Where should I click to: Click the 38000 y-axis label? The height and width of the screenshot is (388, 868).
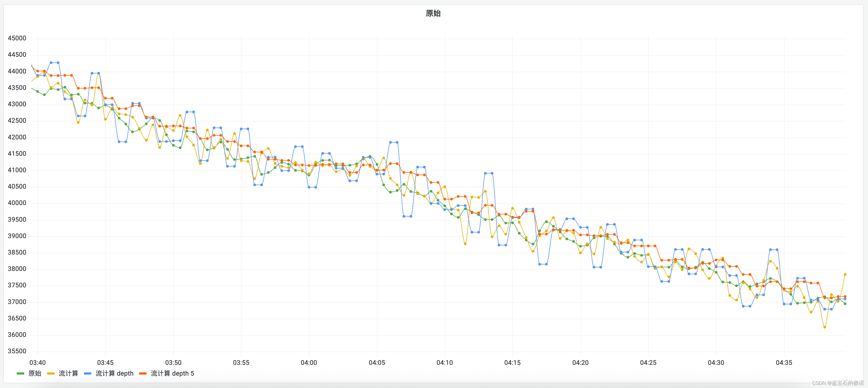coord(17,269)
